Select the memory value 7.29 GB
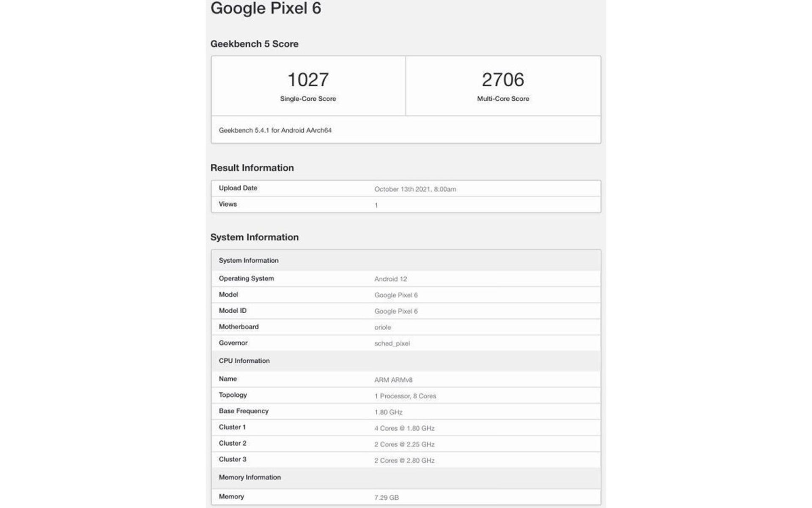Viewport: 812px width, 508px height. 387,497
